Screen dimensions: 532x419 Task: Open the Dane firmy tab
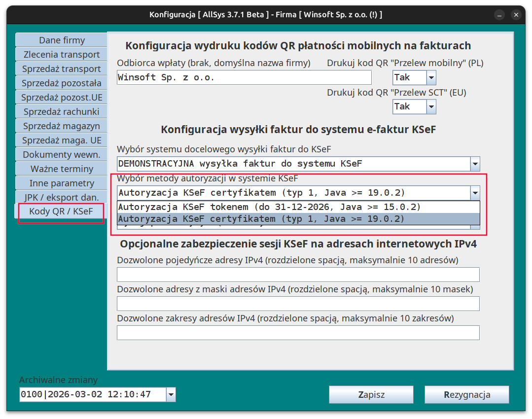click(62, 40)
